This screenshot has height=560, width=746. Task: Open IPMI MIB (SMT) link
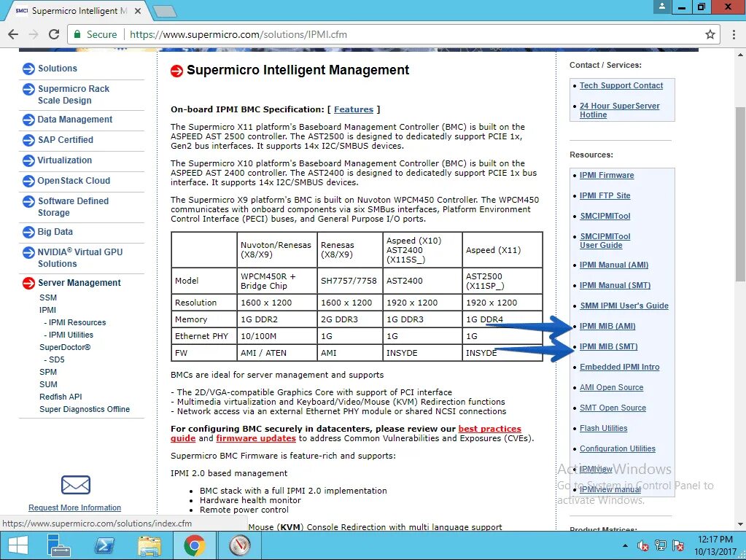pos(608,347)
